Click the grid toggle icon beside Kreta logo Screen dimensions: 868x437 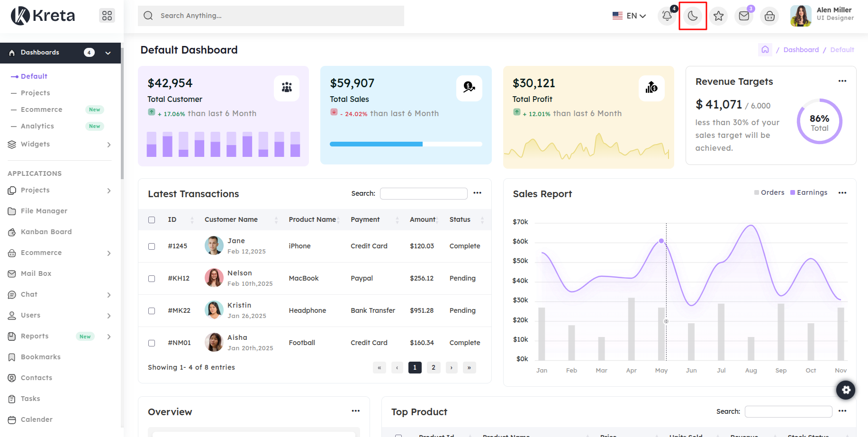pos(107,16)
